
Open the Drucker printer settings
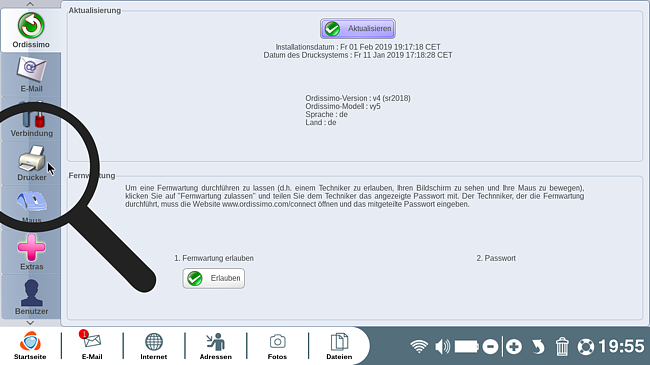(x=32, y=163)
